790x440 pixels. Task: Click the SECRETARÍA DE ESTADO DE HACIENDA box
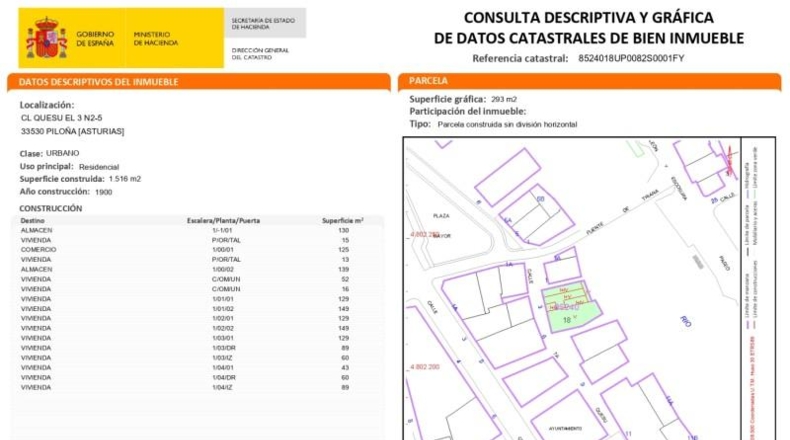(265, 23)
